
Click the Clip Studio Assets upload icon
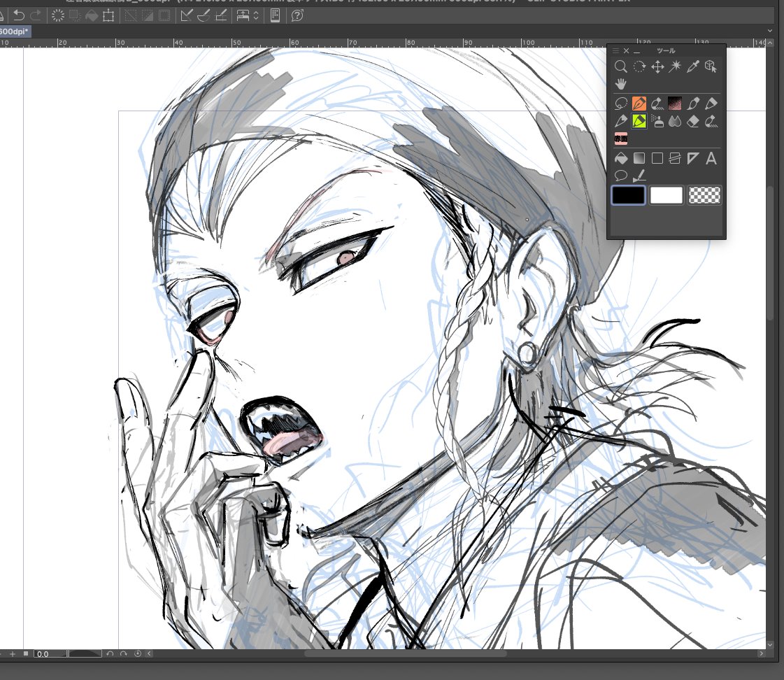click(x=243, y=15)
